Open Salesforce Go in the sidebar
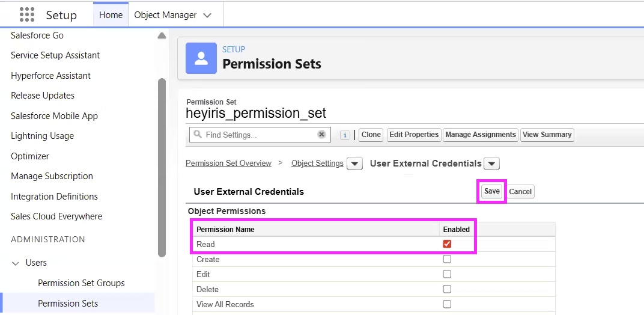The image size is (644, 315). click(37, 35)
